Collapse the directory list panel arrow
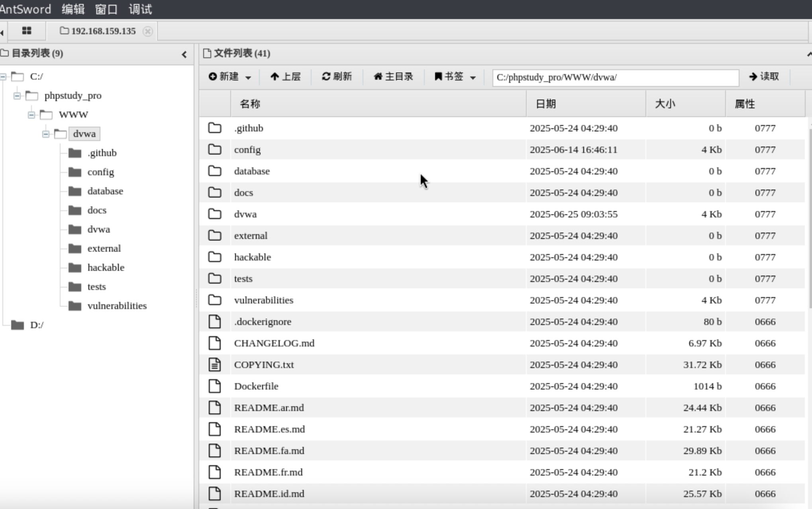The width and height of the screenshot is (812, 509). coord(184,54)
